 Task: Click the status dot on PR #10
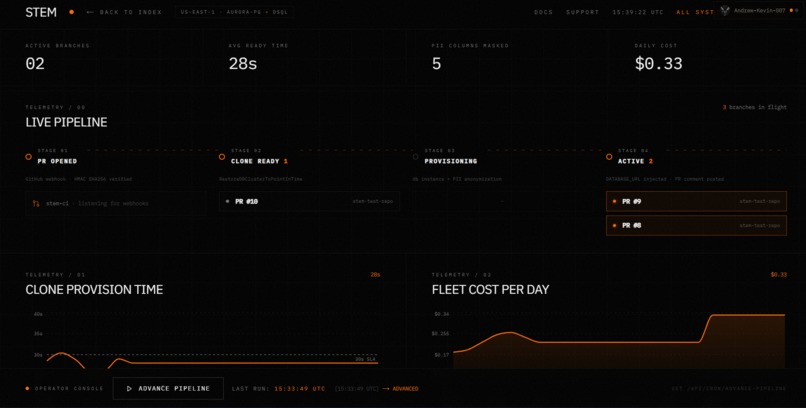pos(228,201)
